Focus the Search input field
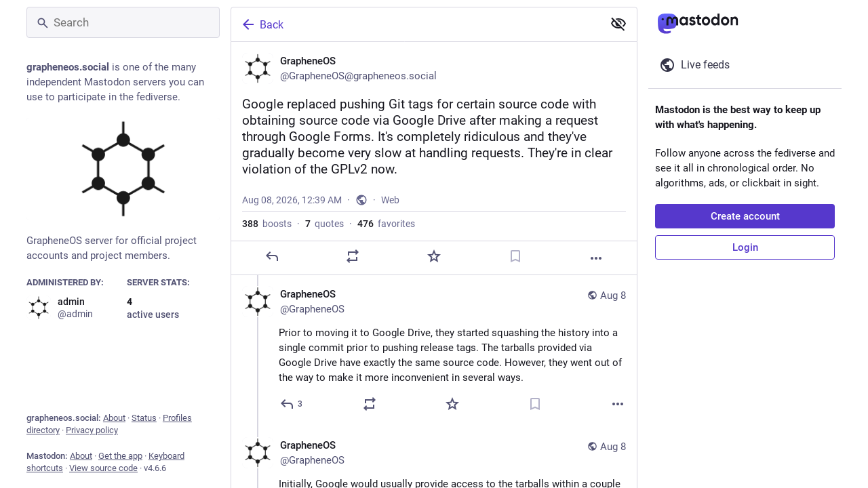This screenshot has height=488, width=868. [x=123, y=22]
